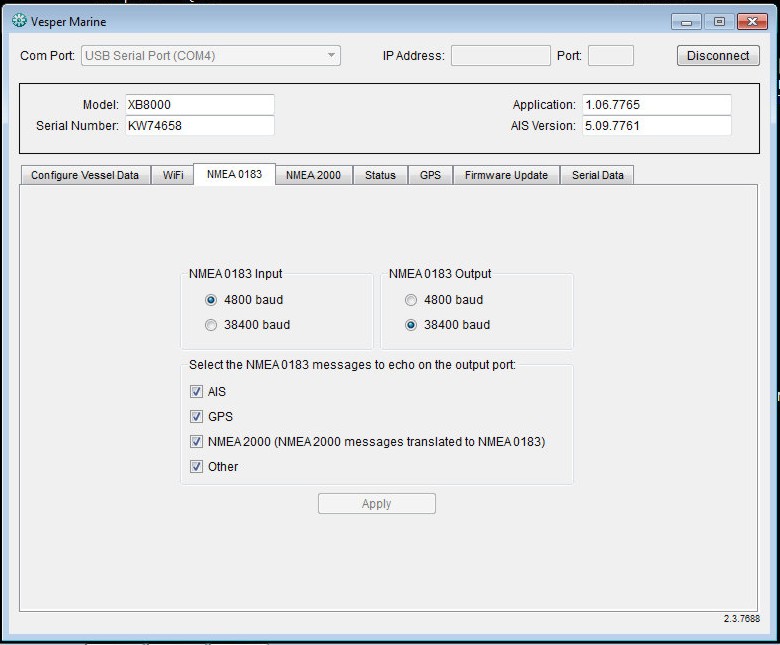
Task: Close the Vesper Marine window
Action: 752,21
